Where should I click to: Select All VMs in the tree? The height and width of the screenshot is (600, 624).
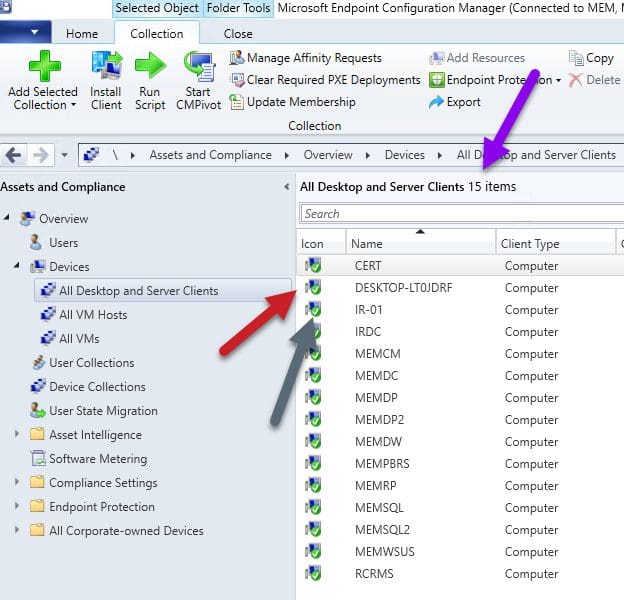pos(79,339)
